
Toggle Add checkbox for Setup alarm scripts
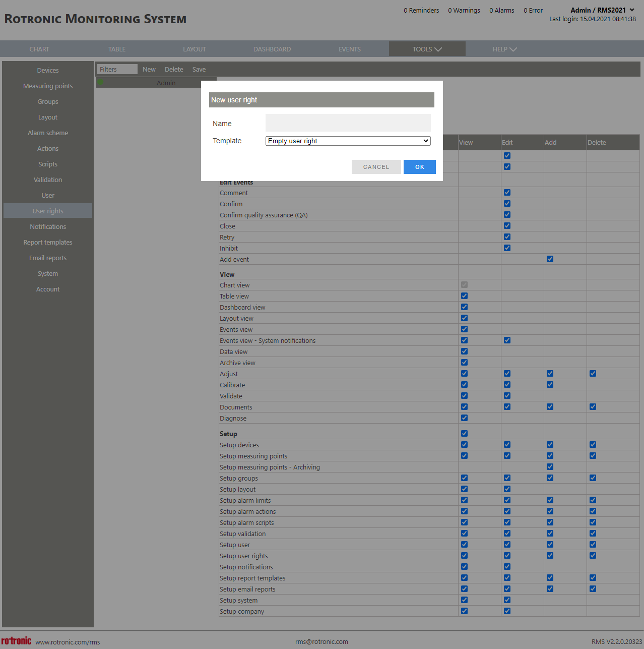[x=550, y=522]
